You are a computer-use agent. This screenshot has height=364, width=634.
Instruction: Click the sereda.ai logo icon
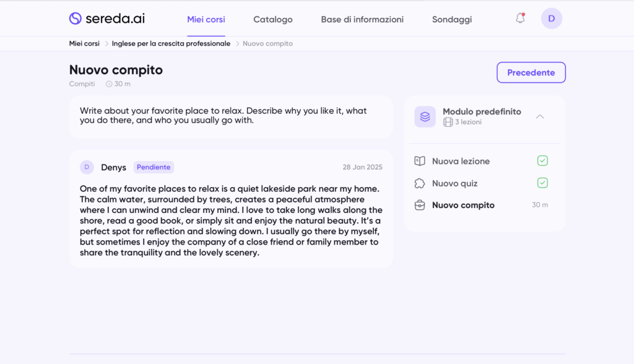(76, 19)
